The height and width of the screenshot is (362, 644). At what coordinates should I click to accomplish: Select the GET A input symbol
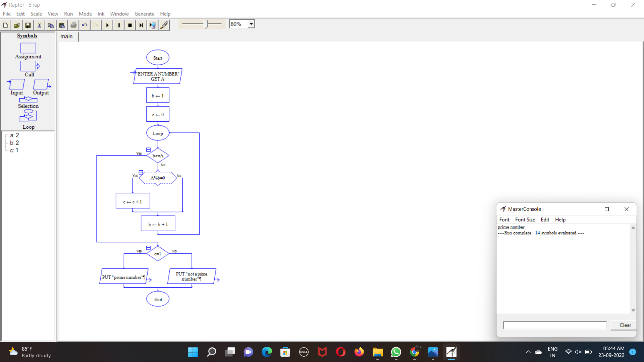pyautogui.click(x=158, y=76)
